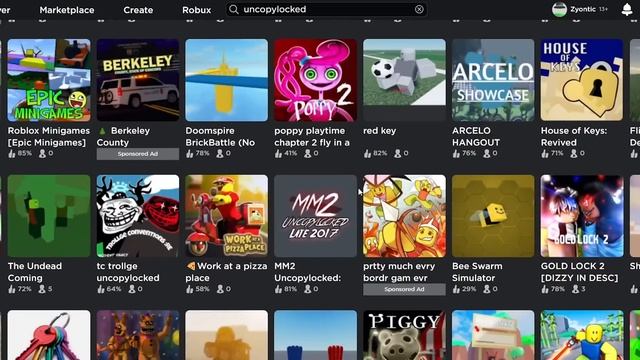
Task: Open the GOLD LOCK 2 thumbnail
Action: pyautogui.click(x=582, y=216)
